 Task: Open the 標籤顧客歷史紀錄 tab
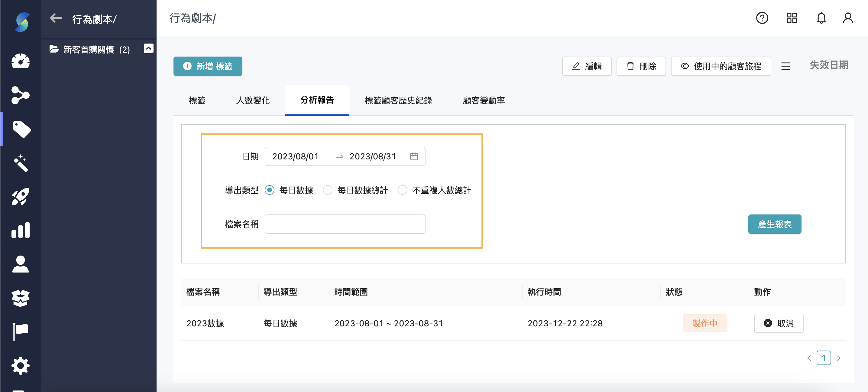(399, 100)
